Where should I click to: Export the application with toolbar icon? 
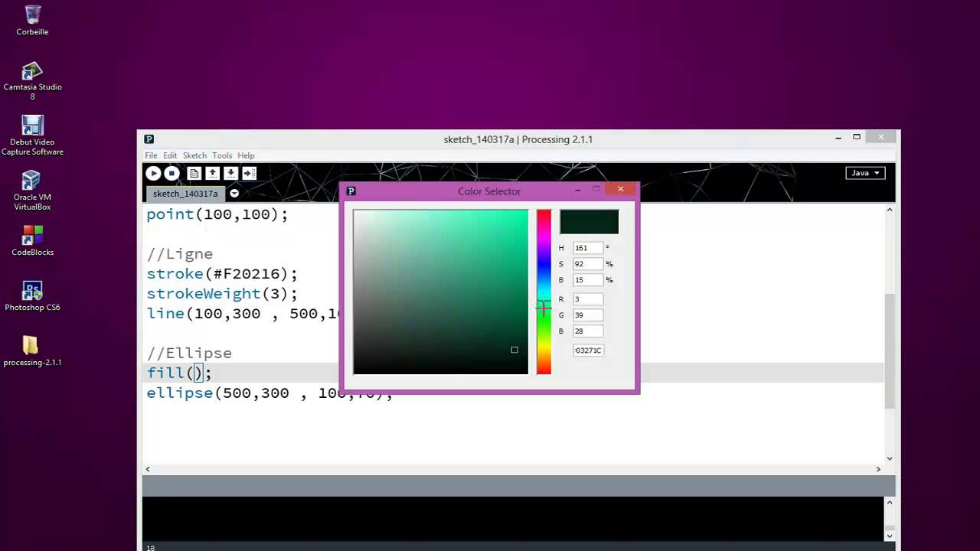coord(249,174)
